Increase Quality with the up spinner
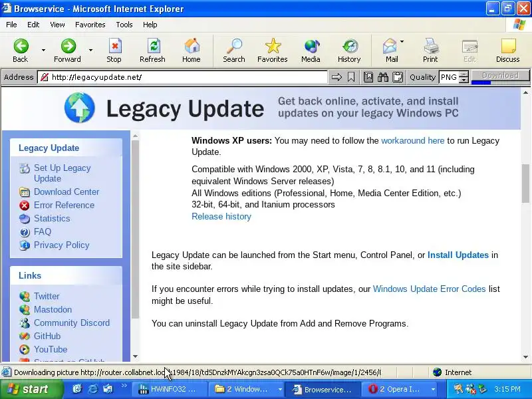532x399 pixels. pyautogui.click(x=464, y=74)
